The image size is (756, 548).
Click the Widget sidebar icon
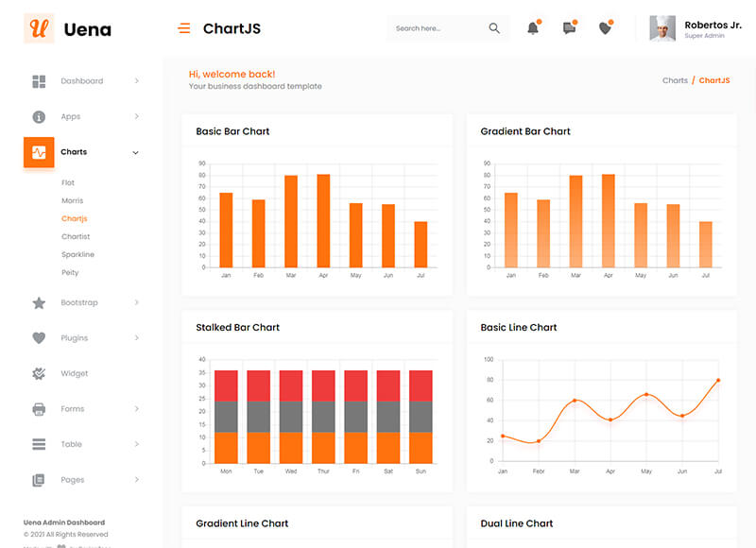39,373
